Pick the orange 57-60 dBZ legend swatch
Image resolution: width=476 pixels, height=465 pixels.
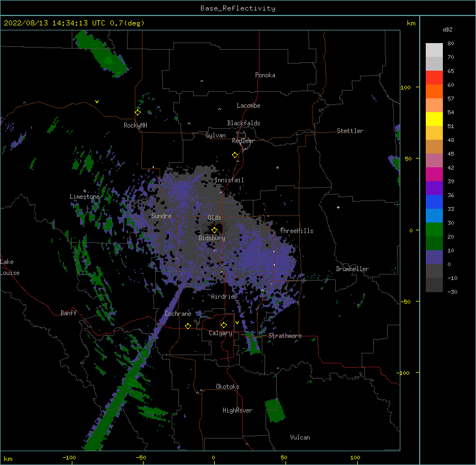click(x=434, y=91)
